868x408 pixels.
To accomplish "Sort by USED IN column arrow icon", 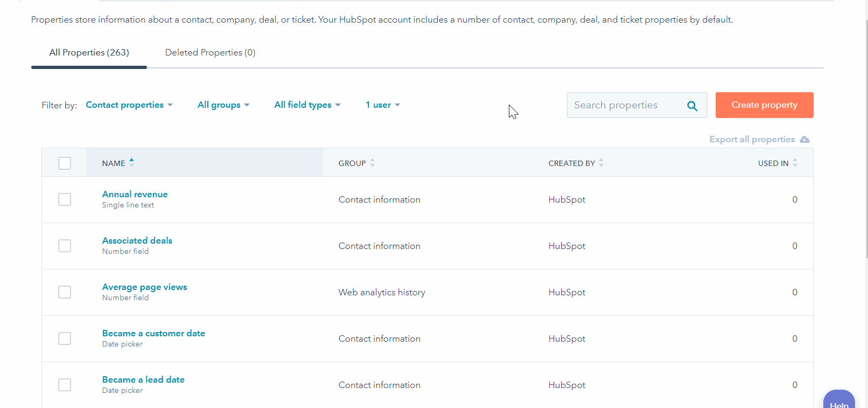I will click(x=795, y=163).
